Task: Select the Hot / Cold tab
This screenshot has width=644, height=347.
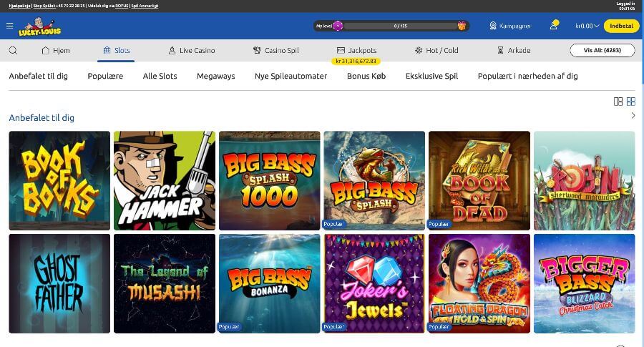Action: [436, 51]
